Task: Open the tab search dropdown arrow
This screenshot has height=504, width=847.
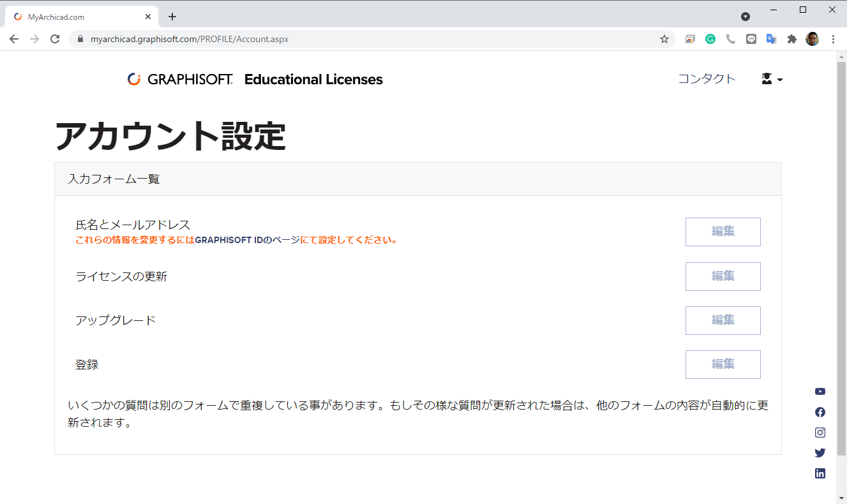Action: point(746,17)
